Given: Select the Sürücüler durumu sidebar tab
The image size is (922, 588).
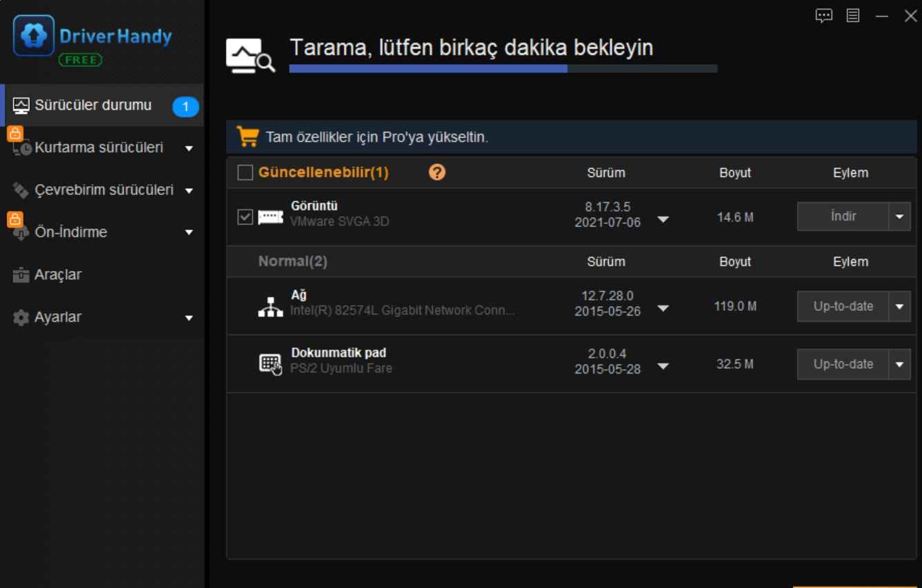Looking at the screenshot, I should [x=93, y=105].
